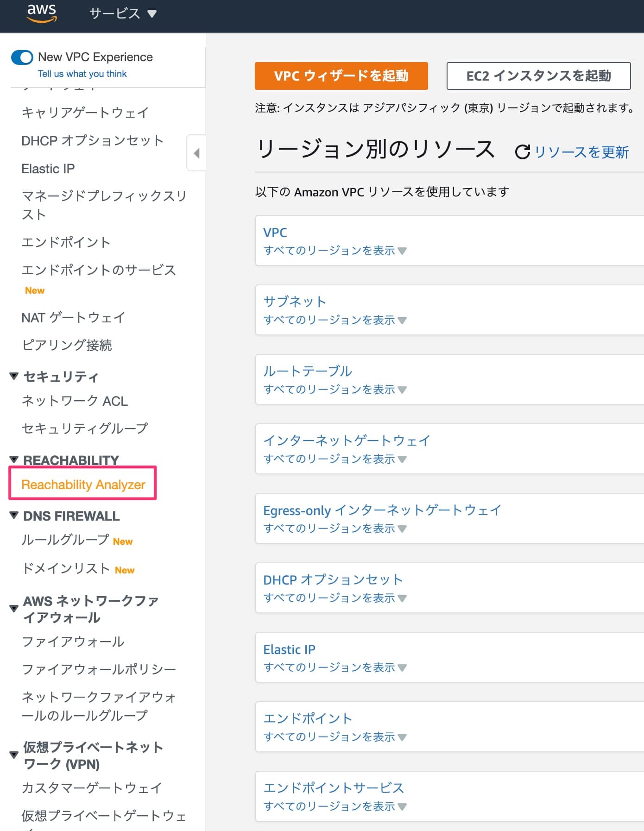This screenshot has width=644, height=831.
Task: Collapse the セキュリティ section
Action: tap(14, 376)
